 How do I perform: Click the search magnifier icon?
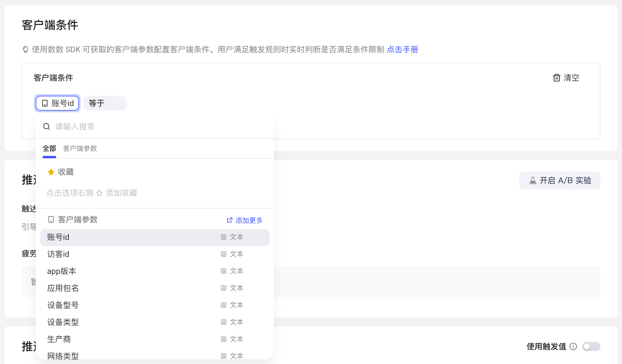[x=47, y=126]
